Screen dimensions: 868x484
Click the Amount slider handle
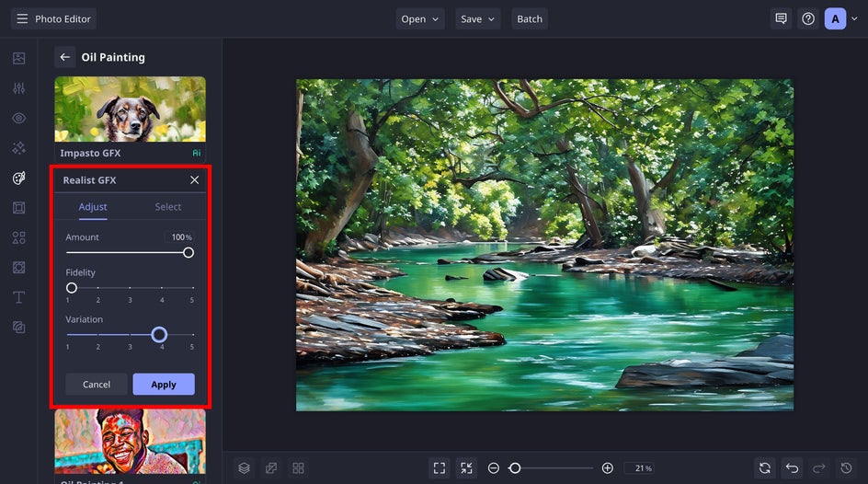click(x=188, y=252)
